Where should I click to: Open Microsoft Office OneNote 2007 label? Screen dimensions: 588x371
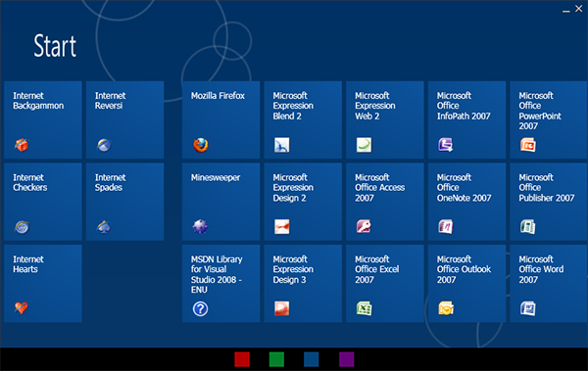tap(465, 187)
